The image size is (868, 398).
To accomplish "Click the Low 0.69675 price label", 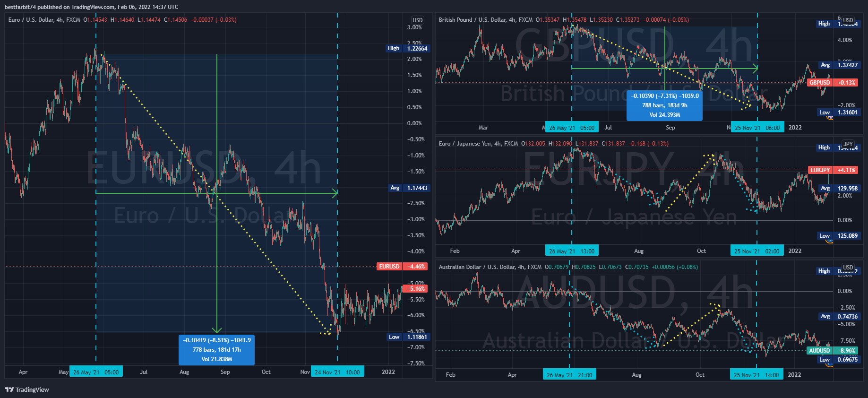I will [839, 360].
